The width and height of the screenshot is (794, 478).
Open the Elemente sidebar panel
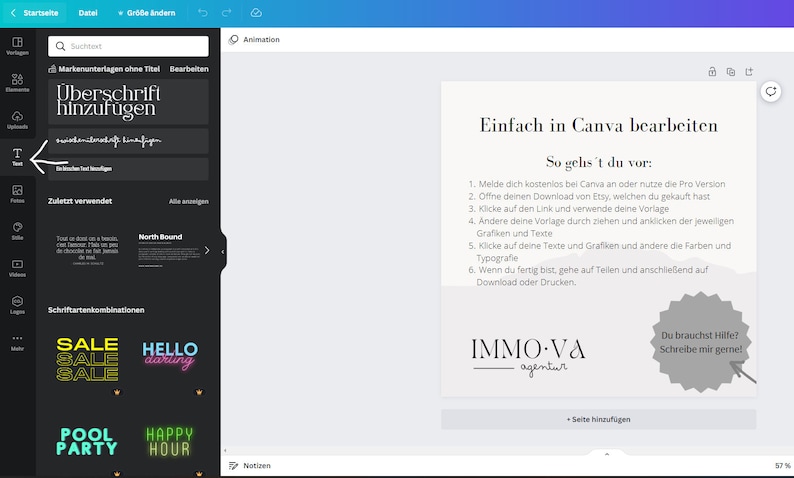click(x=17, y=83)
